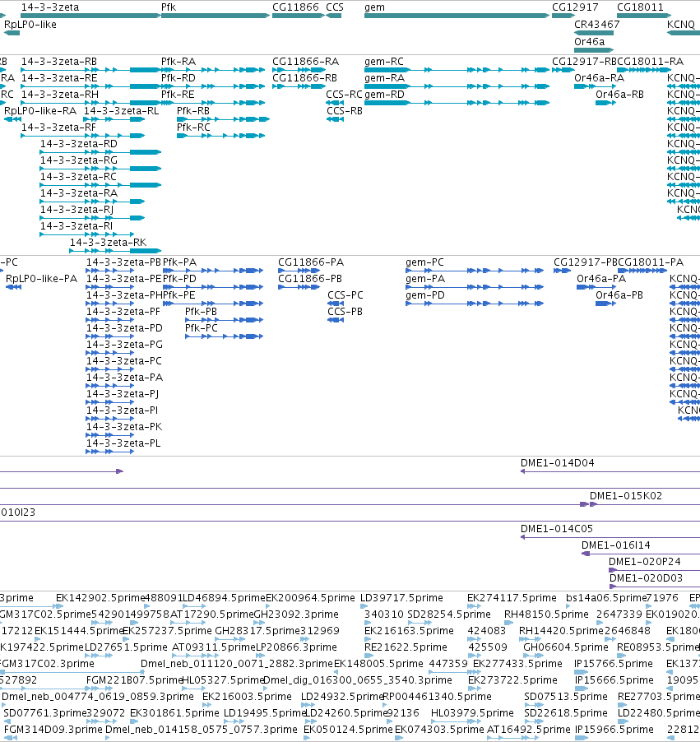Click the CG12917 gene label
The width and height of the screenshot is (700, 742).
pos(575,7)
